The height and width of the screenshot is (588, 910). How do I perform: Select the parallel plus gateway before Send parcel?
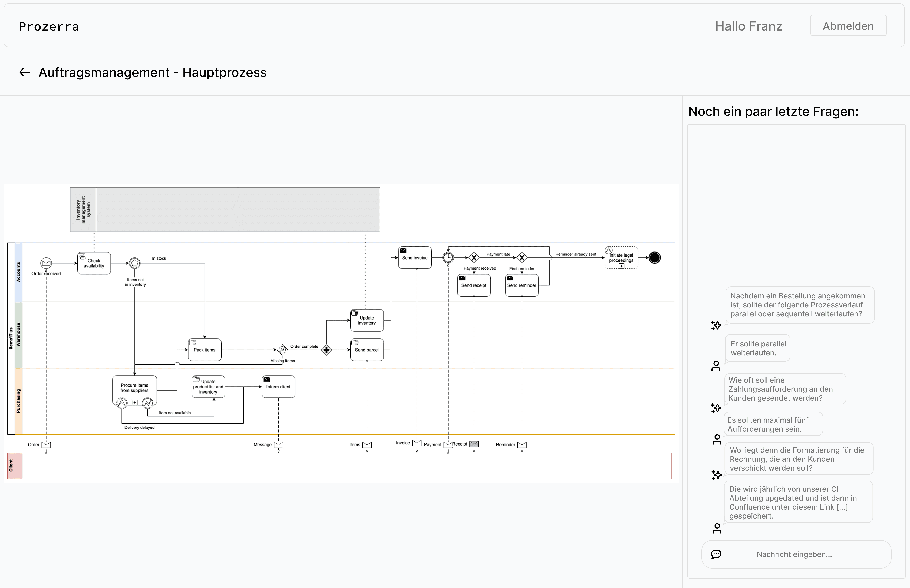(327, 350)
